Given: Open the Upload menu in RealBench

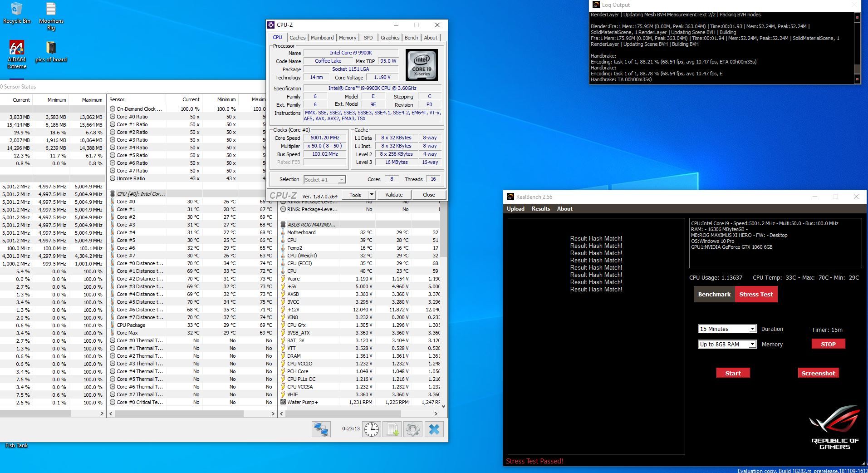Looking at the screenshot, I should (515, 209).
